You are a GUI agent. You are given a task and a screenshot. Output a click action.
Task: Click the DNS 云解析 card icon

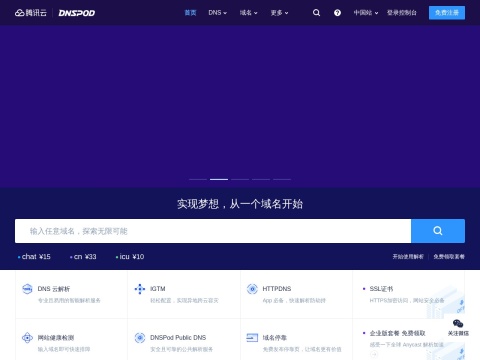pos(27,289)
